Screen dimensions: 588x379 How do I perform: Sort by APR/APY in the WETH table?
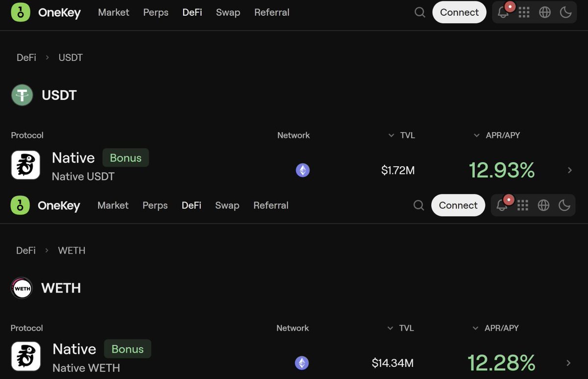pyautogui.click(x=495, y=328)
